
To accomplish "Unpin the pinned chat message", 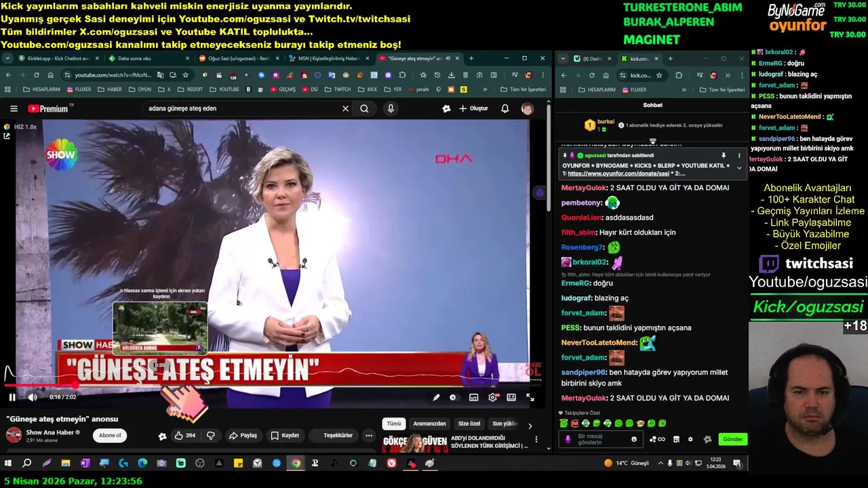I will tap(724, 156).
